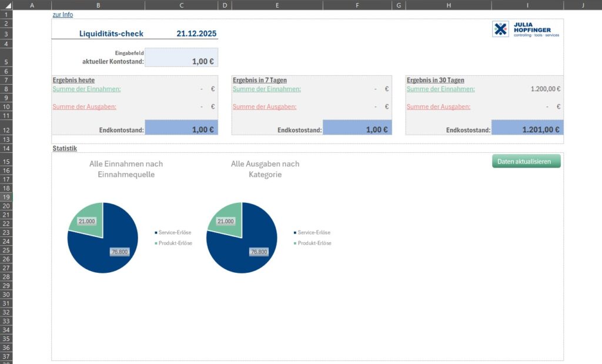Select the 76.800 data label in Ausgaben chart
The width and height of the screenshot is (602, 364).
(x=259, y=252)
